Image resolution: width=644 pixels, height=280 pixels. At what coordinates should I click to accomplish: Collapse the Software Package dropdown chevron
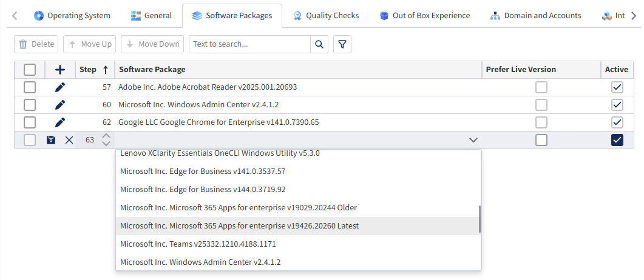click(473, 140)
